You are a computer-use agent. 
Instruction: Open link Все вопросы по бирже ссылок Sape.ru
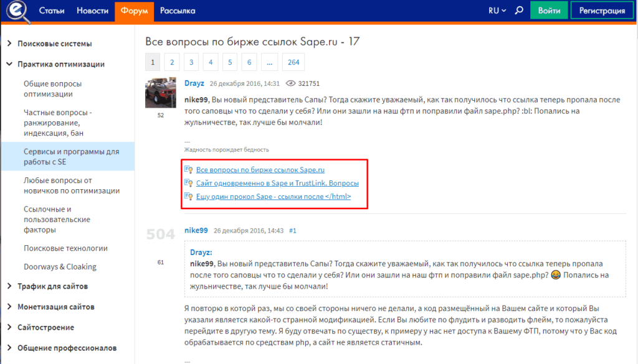[260, 170]
